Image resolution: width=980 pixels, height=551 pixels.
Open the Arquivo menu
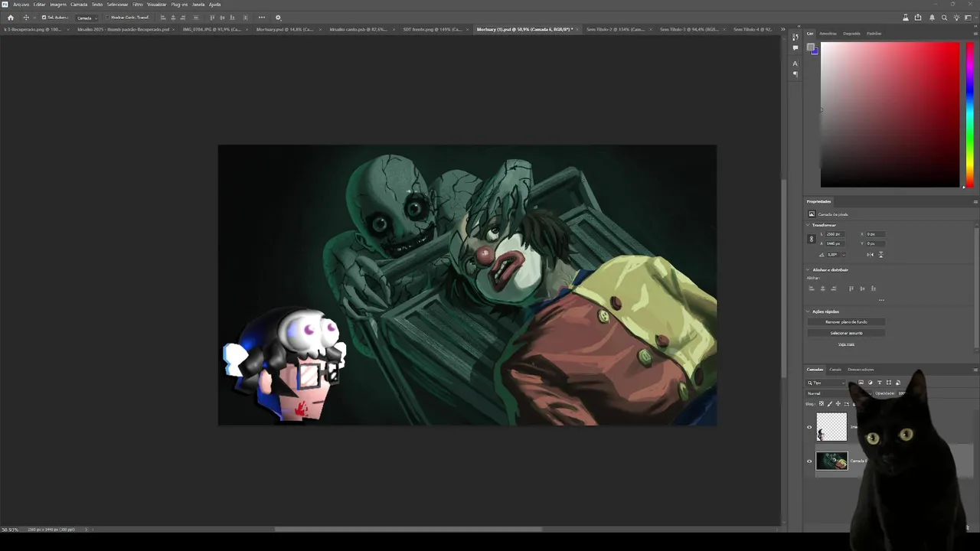[21, 5]
